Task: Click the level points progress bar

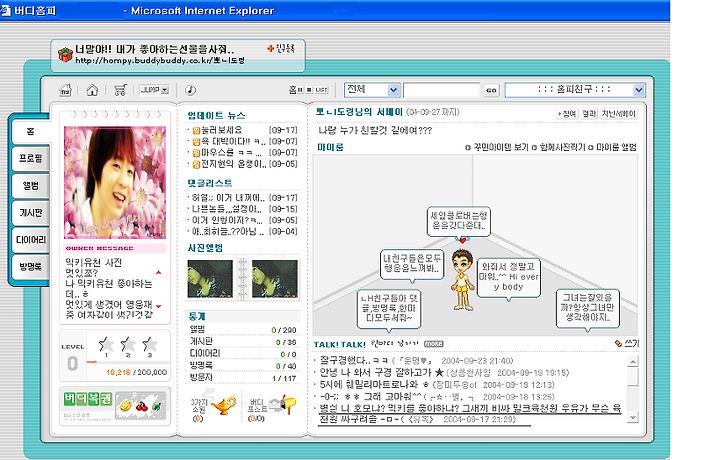Action: 126,362
